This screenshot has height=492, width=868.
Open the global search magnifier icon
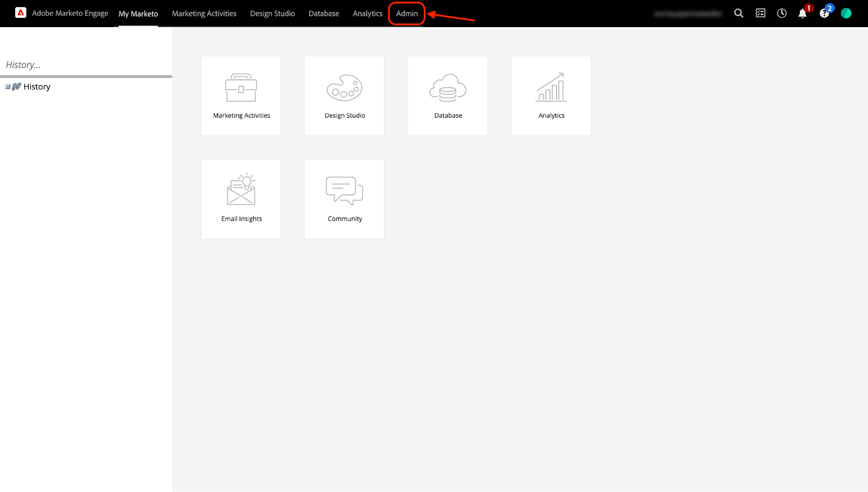point(738,13)
